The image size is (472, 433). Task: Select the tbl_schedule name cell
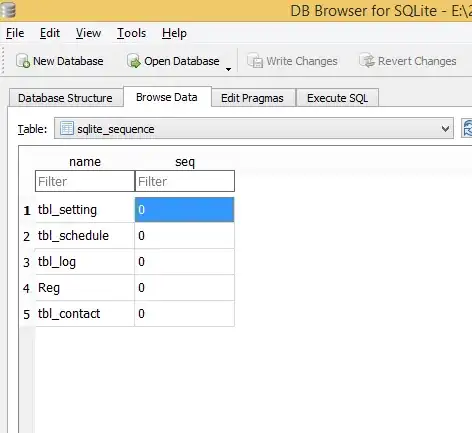tap(85, 236)
